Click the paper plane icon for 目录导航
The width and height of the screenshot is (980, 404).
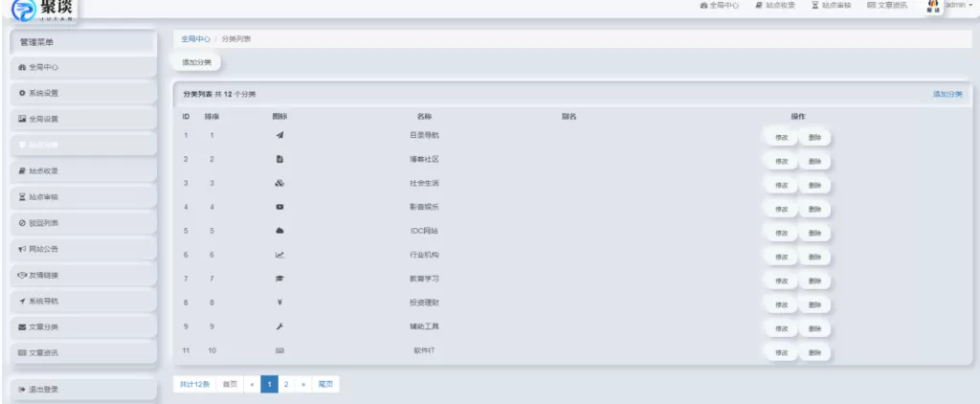279,135
